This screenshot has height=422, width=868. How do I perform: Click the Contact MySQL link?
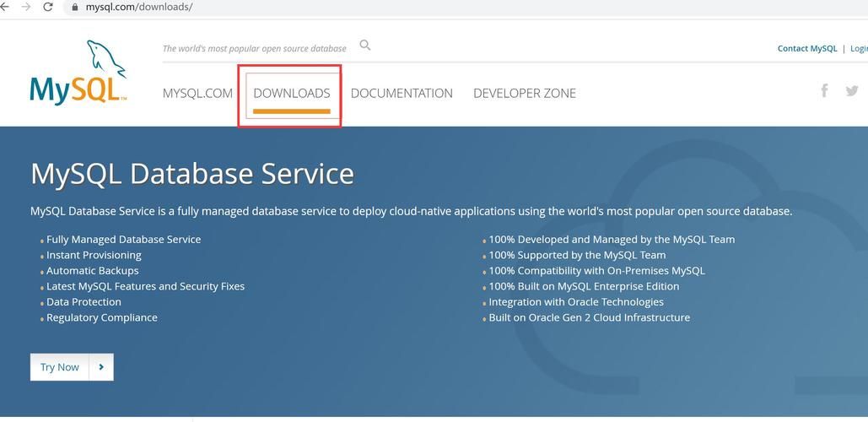pyautogui.click(x=807, y=48)
